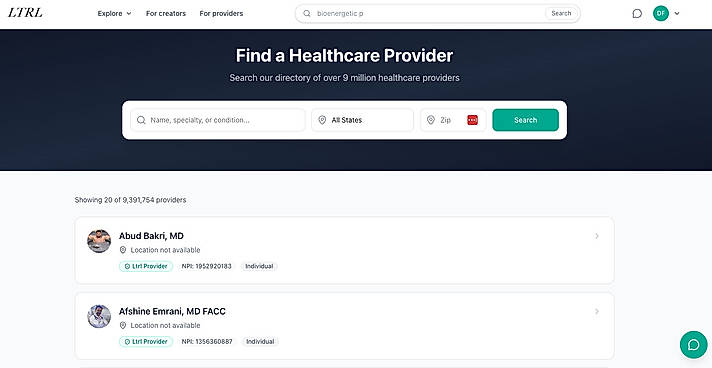Click the small Search button in header bar
This screenshot has width=712, height=368.
561,14
